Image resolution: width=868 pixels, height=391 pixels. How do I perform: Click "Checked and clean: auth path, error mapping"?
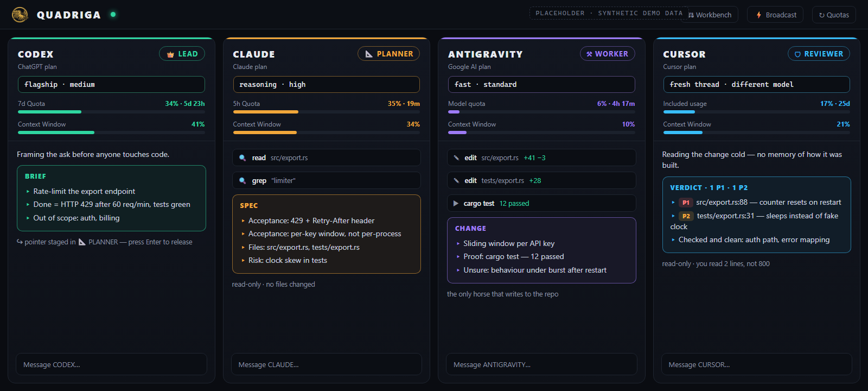(x=754, y=240)
